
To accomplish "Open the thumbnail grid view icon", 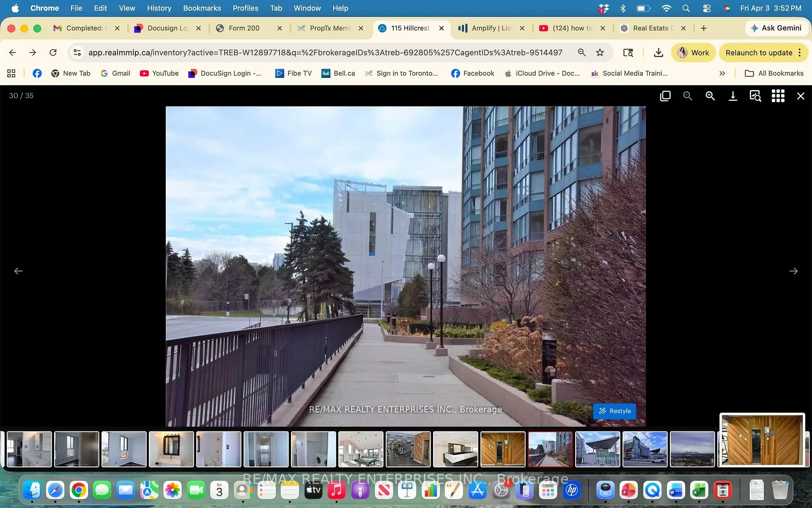I will point(778,96).
